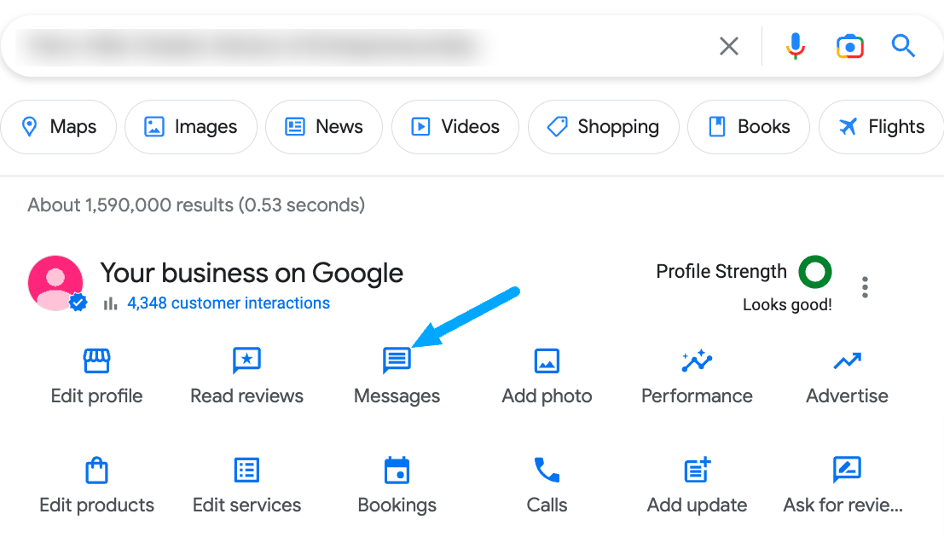The width and height of the screenshot is (944, 560).
Task: Open Edit services list icon
Action: click(246, 470)
